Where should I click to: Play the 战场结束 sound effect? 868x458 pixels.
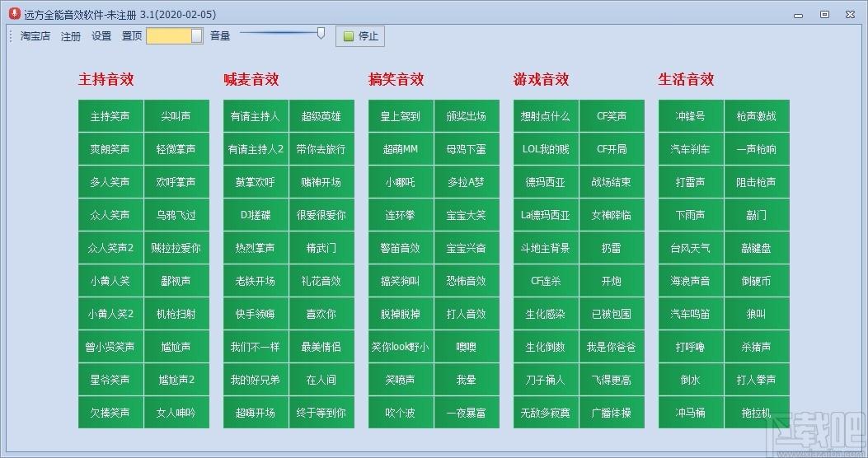(x=612, y=182)
